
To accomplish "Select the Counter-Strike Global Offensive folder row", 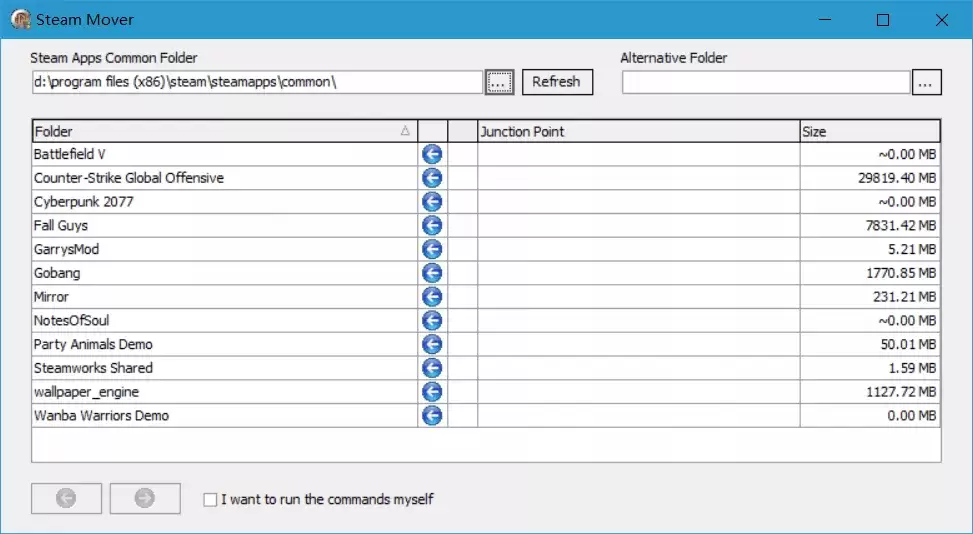I will pos(486,178).
